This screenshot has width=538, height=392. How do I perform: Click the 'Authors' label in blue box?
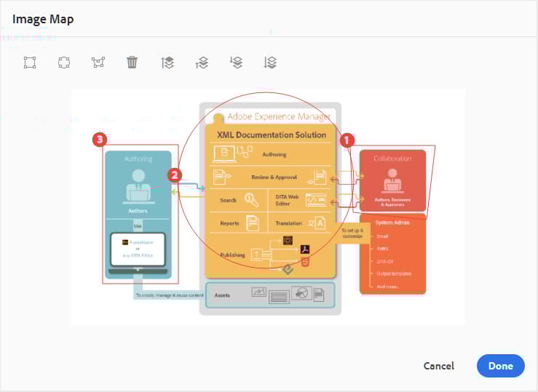[138, 211]
